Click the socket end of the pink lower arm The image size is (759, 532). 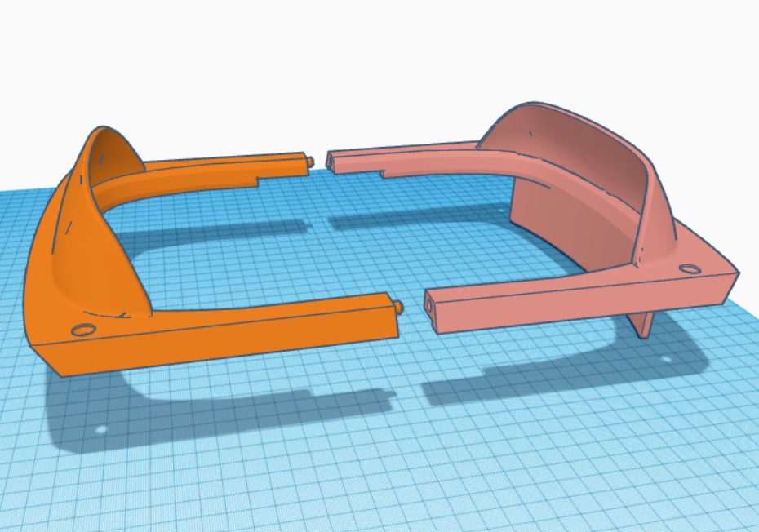click(x=430, y=306)
